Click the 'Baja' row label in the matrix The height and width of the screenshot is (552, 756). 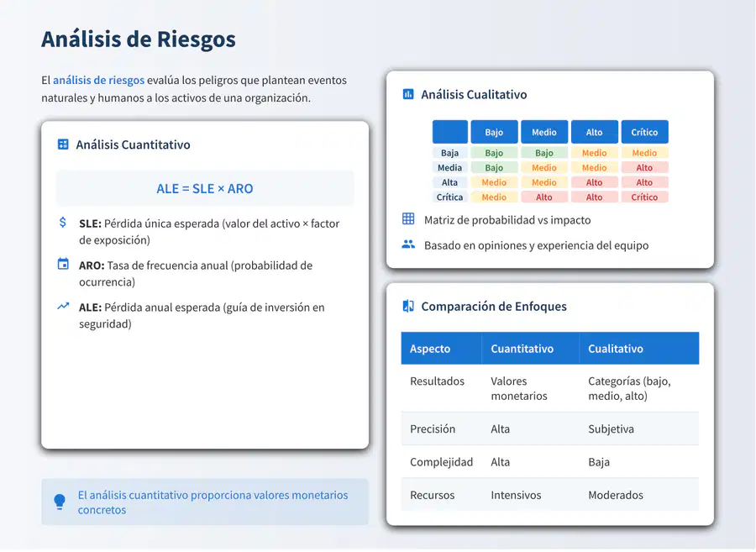pos(450,153)
